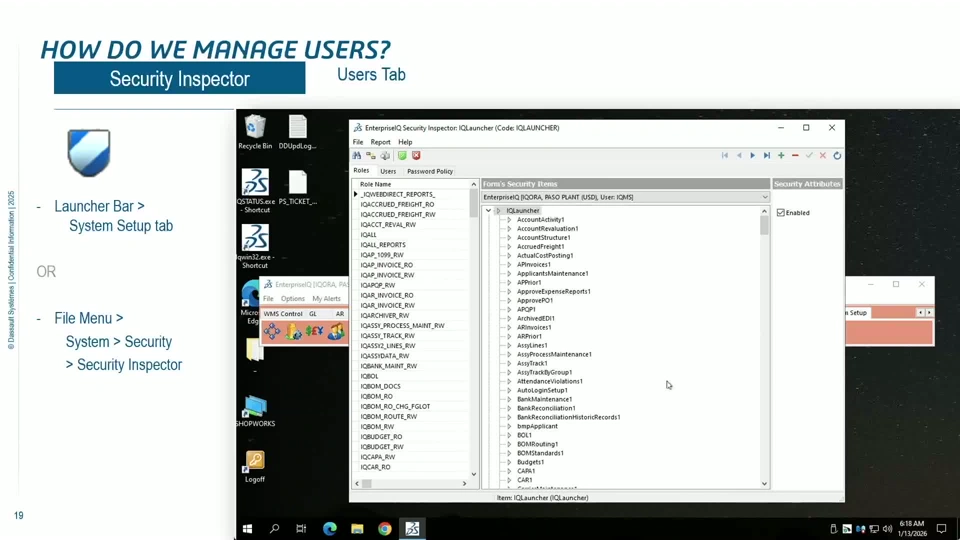Select the PS_TICKET desktop file icon
The width and height of the screenshot is (960, 540).
298,187
